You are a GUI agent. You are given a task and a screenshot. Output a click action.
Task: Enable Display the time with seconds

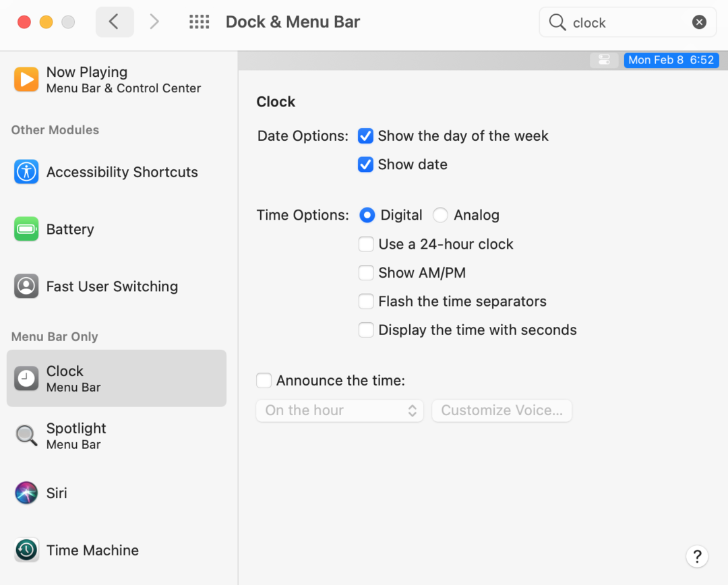366,330
